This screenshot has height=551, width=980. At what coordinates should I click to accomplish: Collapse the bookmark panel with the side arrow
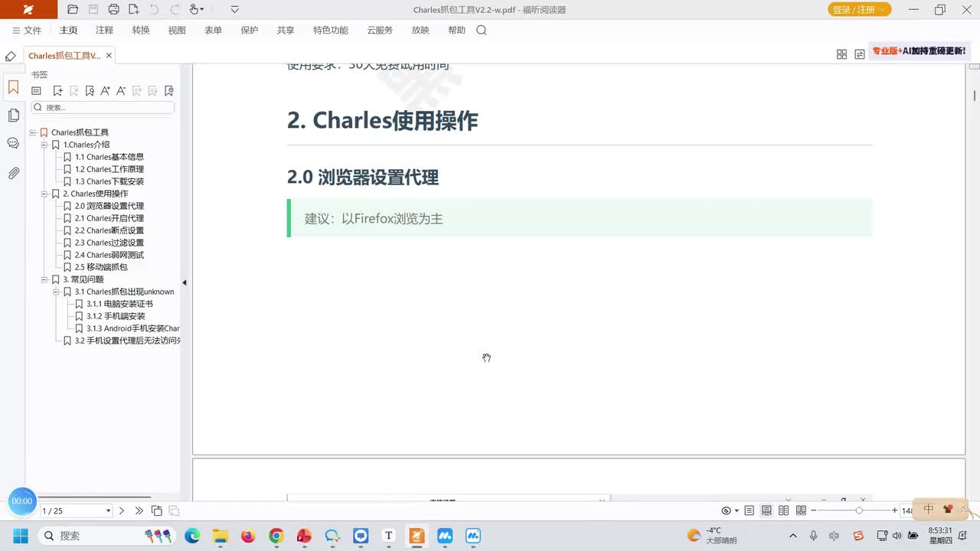184,282
